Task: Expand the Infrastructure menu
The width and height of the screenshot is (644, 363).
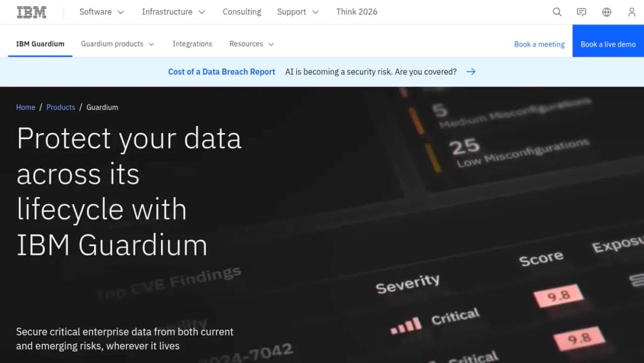Action: [x=174, y=12]
